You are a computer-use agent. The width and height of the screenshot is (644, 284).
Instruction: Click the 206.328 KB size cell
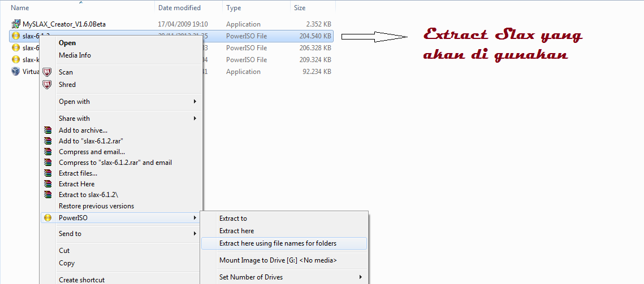(x=315, y=47)
